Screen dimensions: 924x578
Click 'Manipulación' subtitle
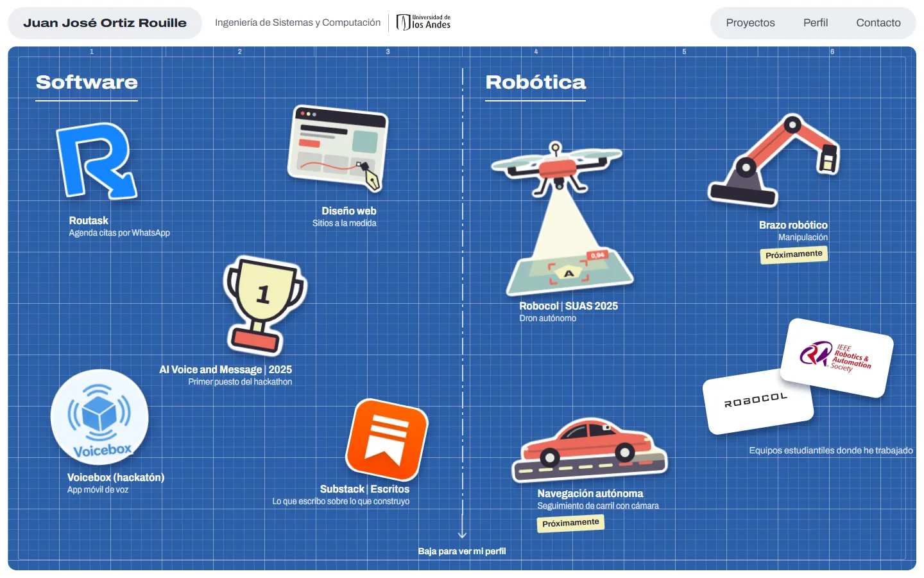[803, 237]
